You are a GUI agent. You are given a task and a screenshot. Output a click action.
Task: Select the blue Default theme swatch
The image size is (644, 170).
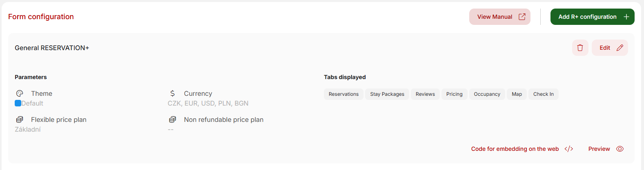(18, 103)
